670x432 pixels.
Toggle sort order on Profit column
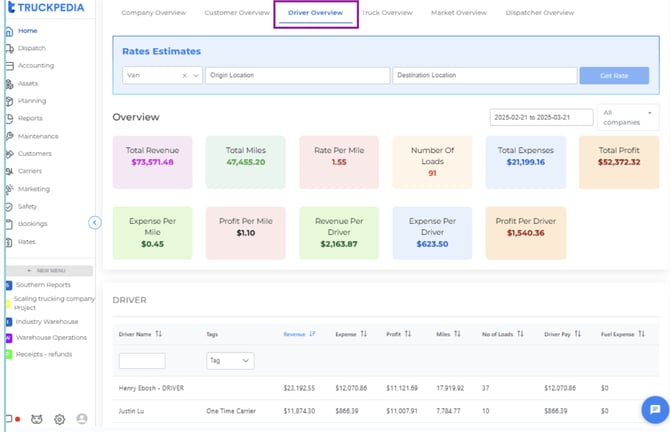tap(408, 334)
